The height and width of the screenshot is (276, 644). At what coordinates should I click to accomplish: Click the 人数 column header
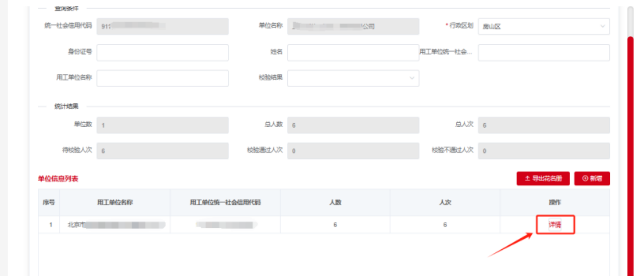point(335,203)
